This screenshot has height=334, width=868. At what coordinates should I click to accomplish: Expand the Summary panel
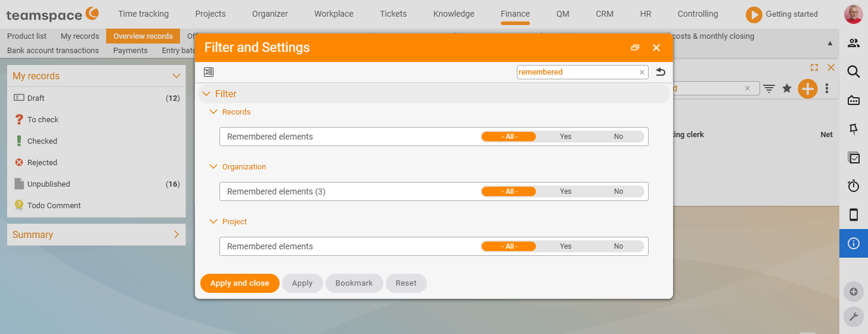[176, 234]
